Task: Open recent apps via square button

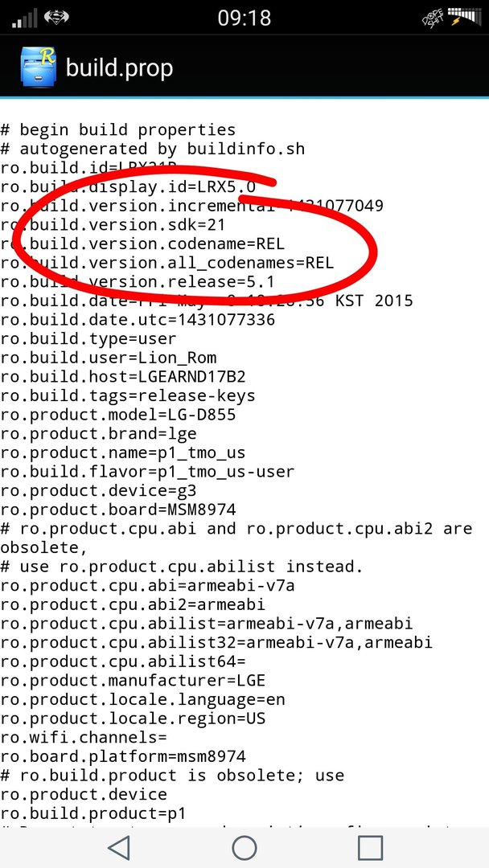Action: point(370,848)
